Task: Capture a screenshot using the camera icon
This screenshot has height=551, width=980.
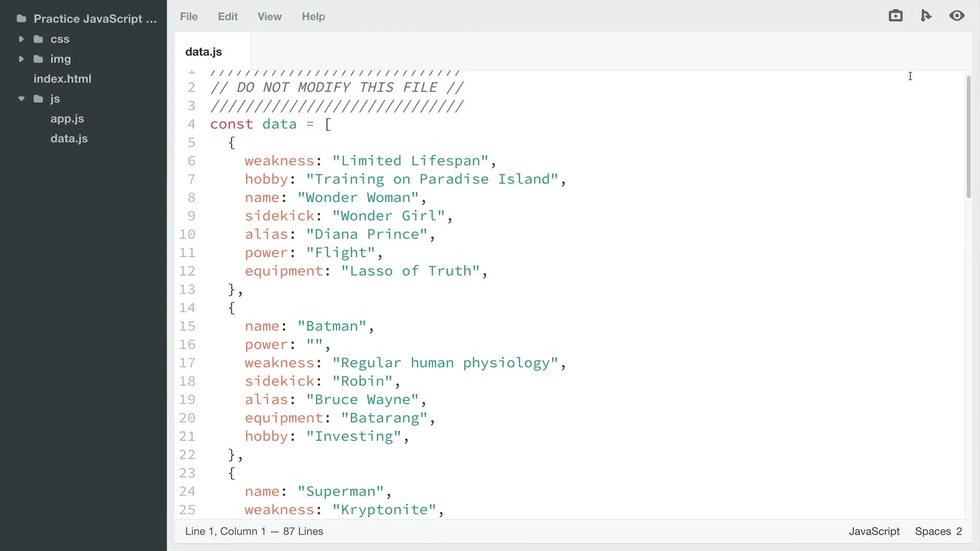Action: (896, 15)
